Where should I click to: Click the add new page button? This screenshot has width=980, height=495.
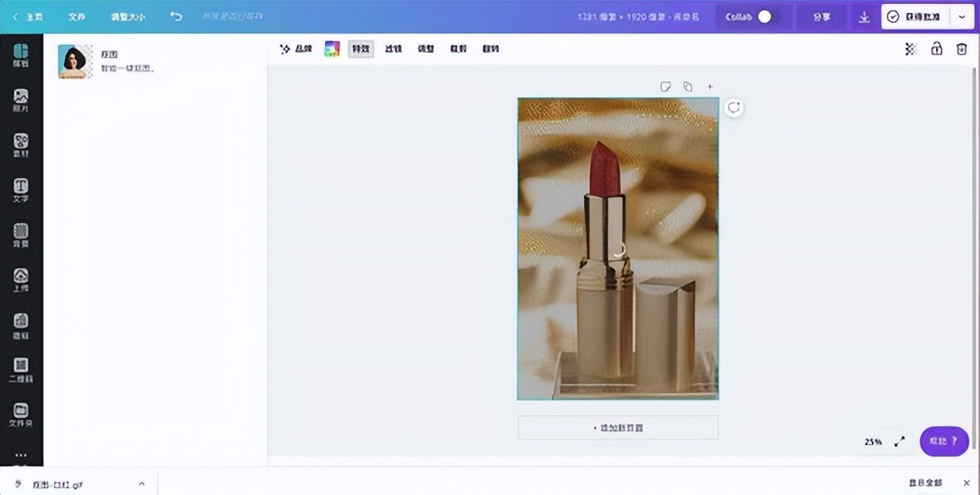pos(618,427)
